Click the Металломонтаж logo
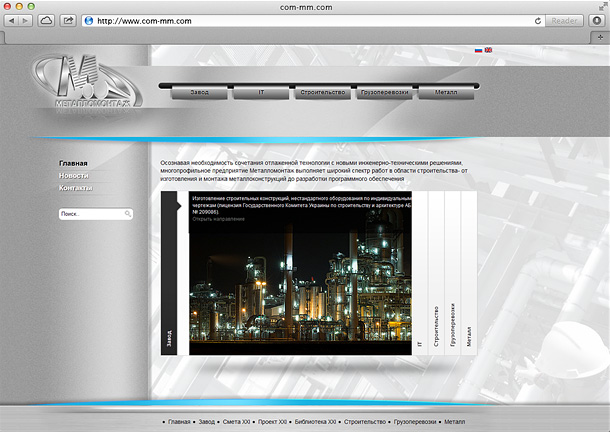The image size is (610, 432). (x=88, y=82)
